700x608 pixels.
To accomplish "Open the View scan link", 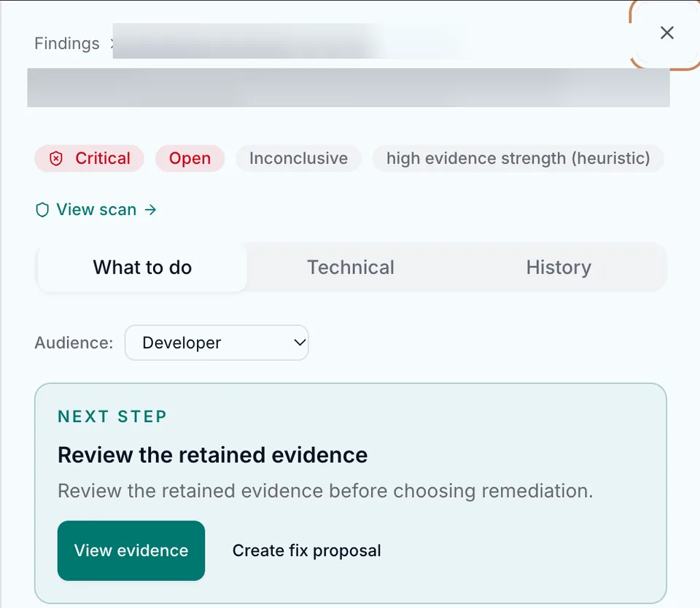I will pos(96,209).
